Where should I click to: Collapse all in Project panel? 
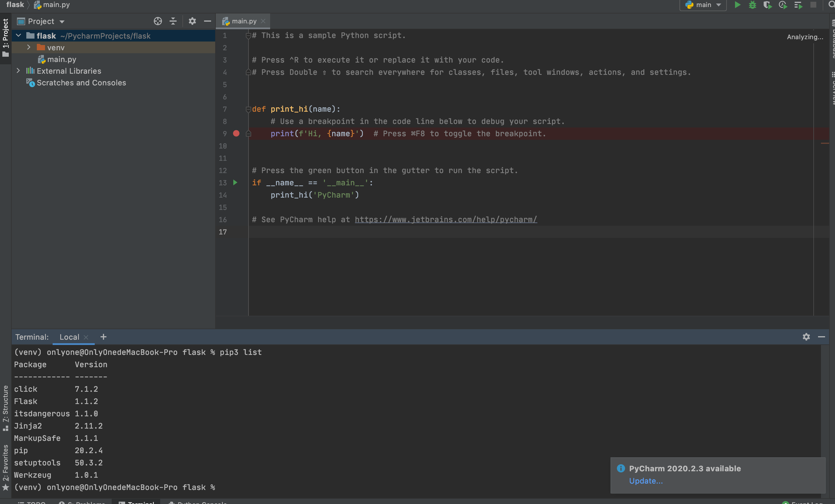click(173, 21)
